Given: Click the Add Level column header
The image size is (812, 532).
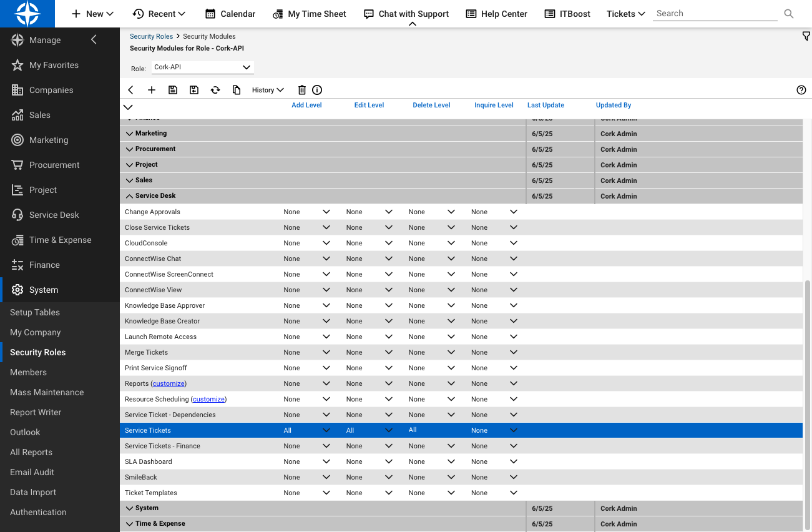Looking at the screenshot, I should tap(306, 105).
